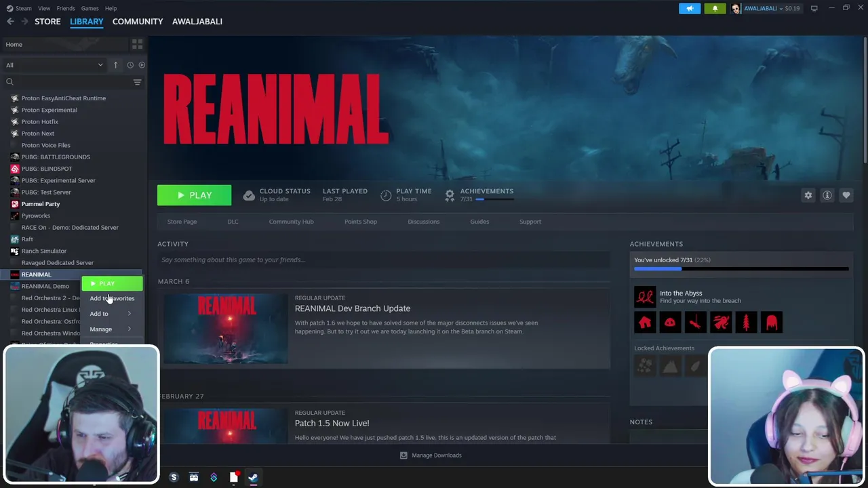Open the All games filter dropdown
This screenshot has height=488, width=868.
[54, 65]
